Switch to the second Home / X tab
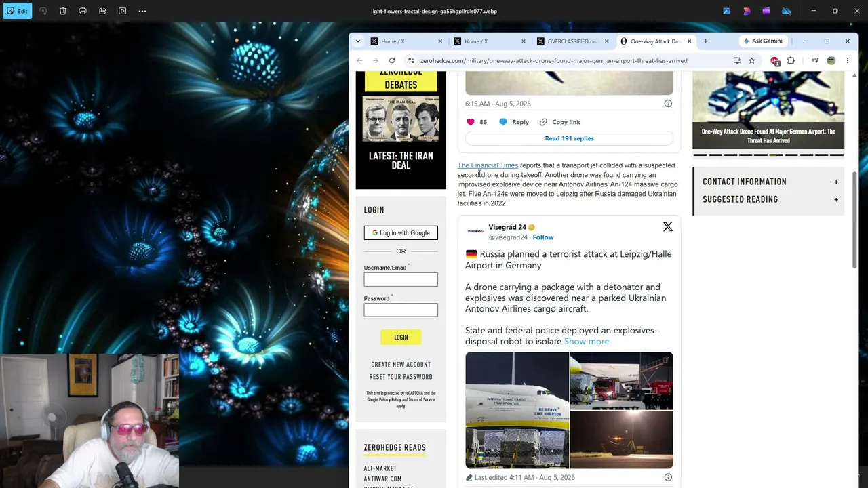Screen dimensions: 868x488 click(x=490, y=41)
